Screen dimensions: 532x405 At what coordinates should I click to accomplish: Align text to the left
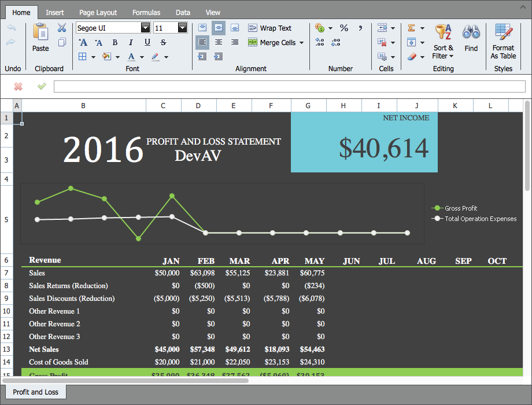coord(202,42)
